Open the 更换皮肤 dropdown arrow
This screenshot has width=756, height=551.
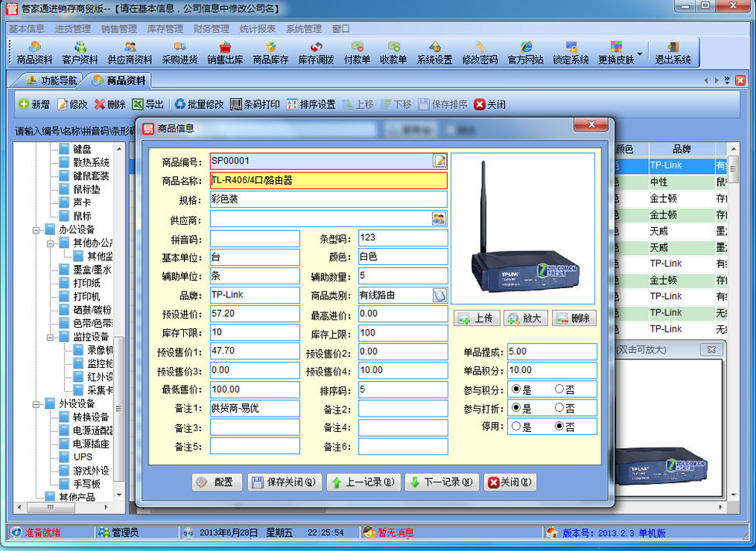tap(639, 53)
